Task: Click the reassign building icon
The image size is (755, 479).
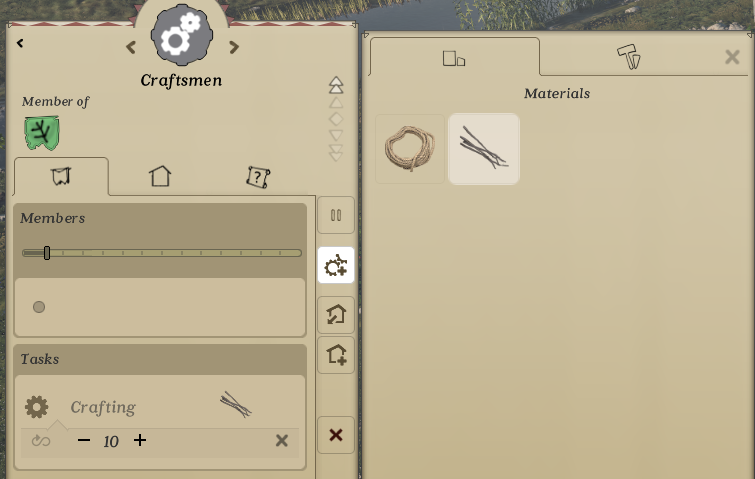Action: pyautogui.click(x=336, y=315)
